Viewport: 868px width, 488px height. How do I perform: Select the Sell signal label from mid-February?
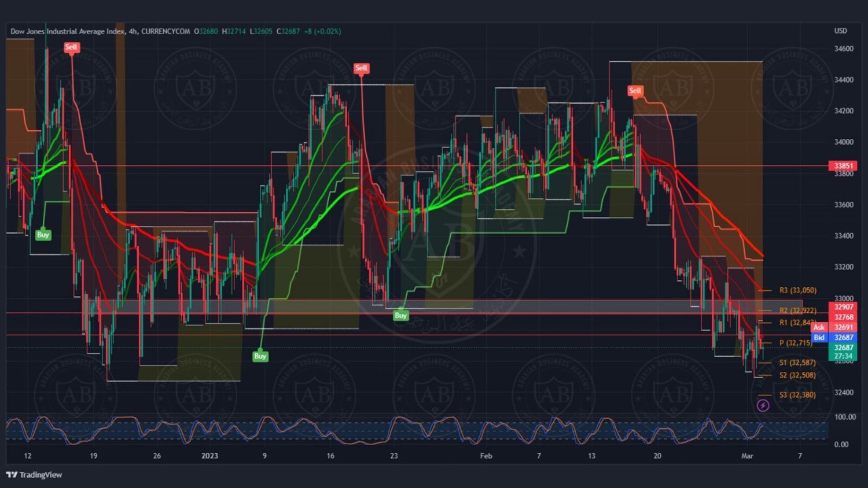click(x=635, y=91)
